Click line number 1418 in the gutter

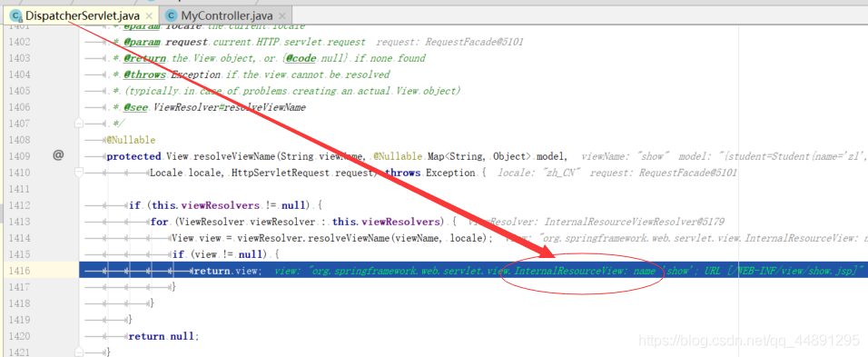click(20, 303)
